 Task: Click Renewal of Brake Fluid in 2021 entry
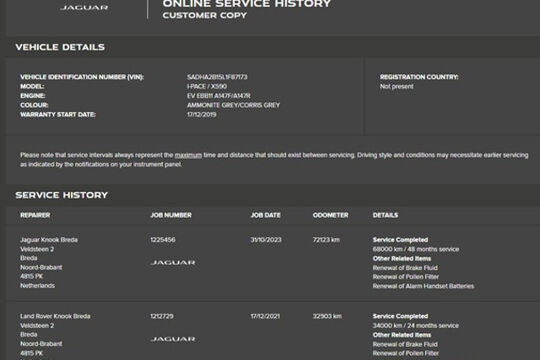[405, 344]
